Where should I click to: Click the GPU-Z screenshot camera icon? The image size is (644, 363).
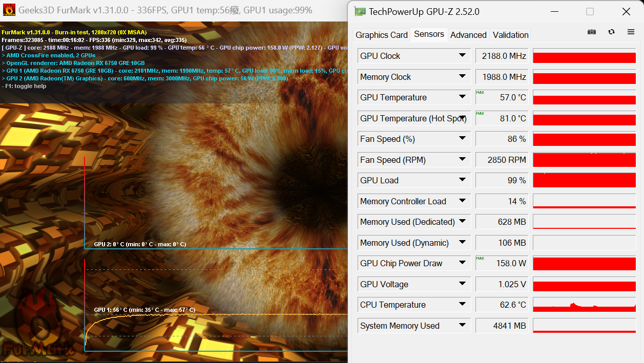pos(592,32)
